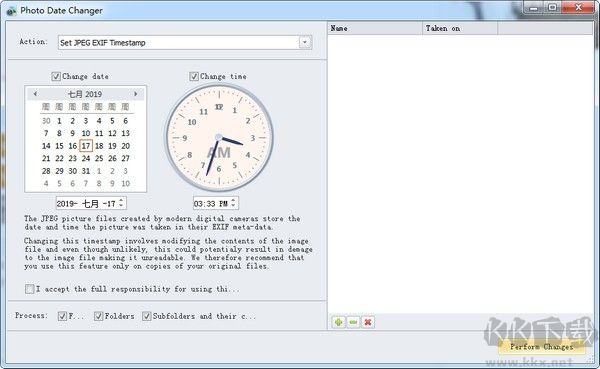600x369 pixels.
Task: Click the date field spinner arrows
Action: [121, 203]
